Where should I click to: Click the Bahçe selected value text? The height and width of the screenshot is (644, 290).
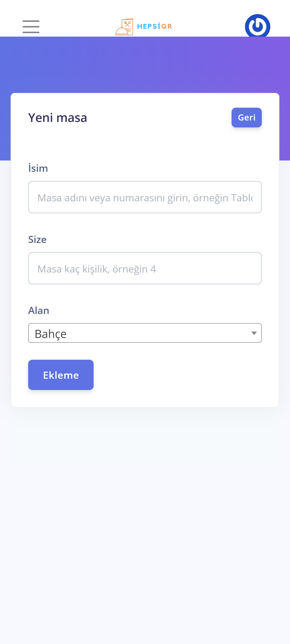coord(51,333)
